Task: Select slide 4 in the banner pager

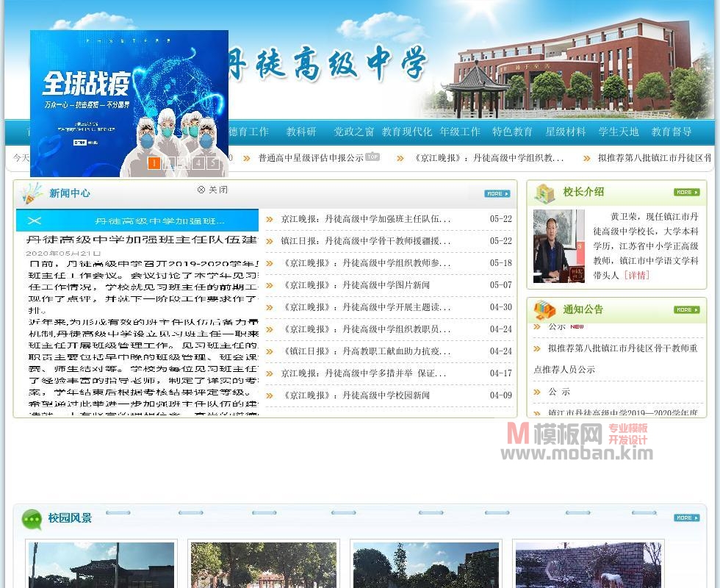Action: tap(198, 162)
